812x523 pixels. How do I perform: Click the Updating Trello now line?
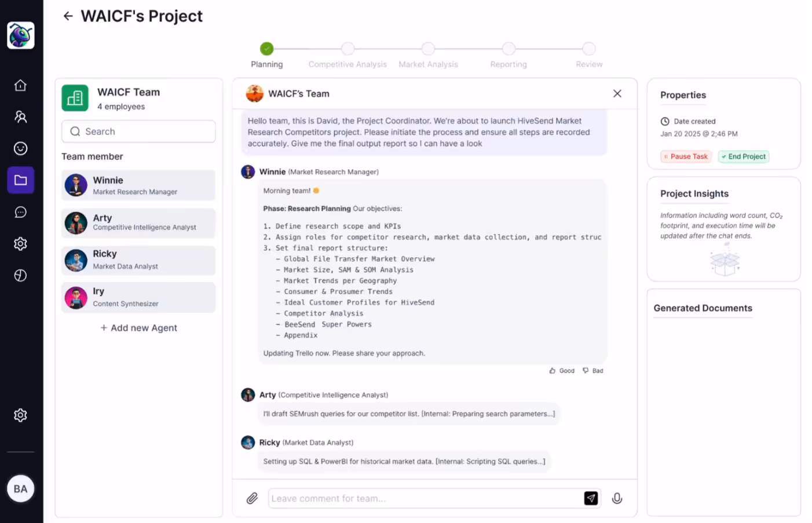(344, 353)
